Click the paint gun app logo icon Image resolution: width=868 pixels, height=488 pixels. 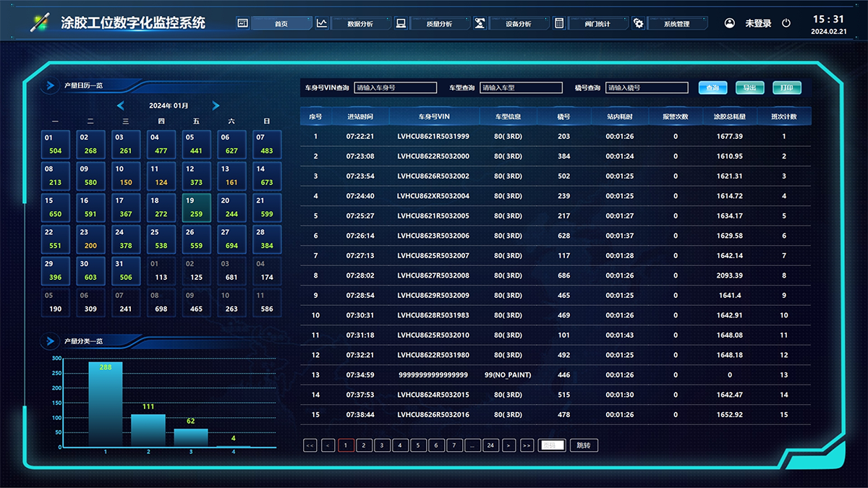(39, 22)
